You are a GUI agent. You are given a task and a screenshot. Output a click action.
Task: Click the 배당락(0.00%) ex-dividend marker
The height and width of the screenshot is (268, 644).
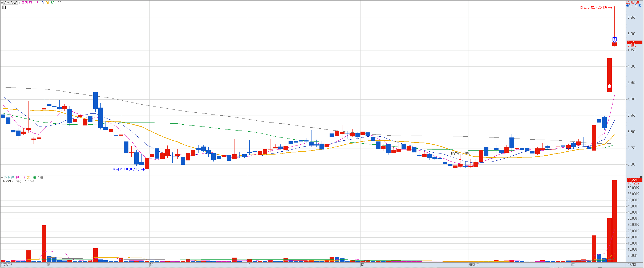[460, 153]
